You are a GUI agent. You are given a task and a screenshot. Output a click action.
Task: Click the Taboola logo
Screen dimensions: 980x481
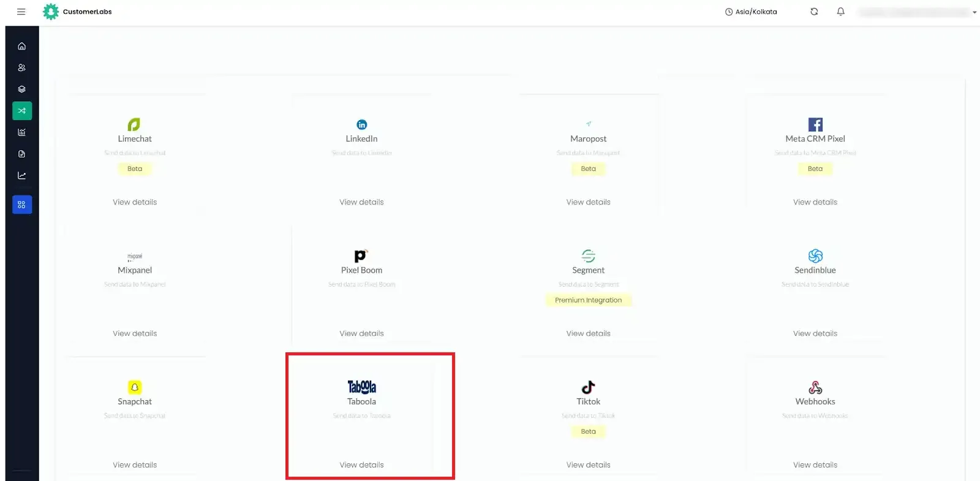click(361, 387)
